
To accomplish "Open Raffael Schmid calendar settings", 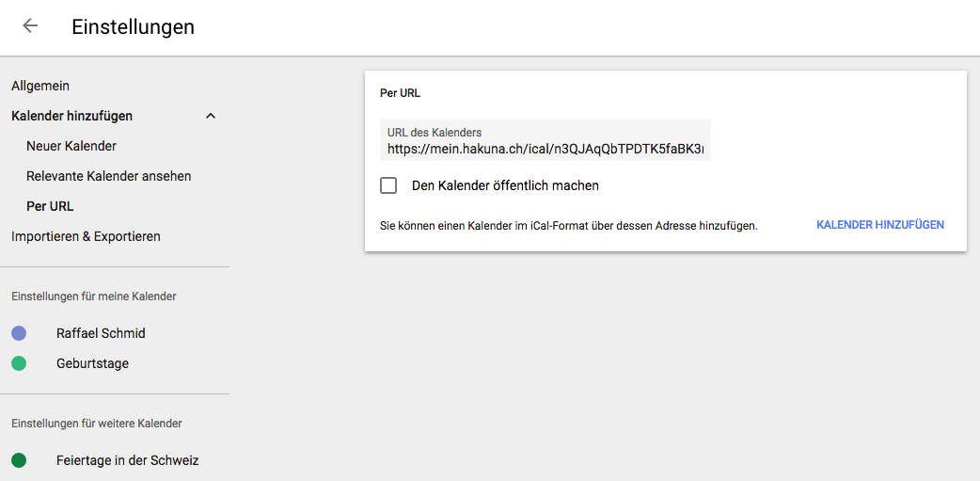I will click(x=101, y=333).
